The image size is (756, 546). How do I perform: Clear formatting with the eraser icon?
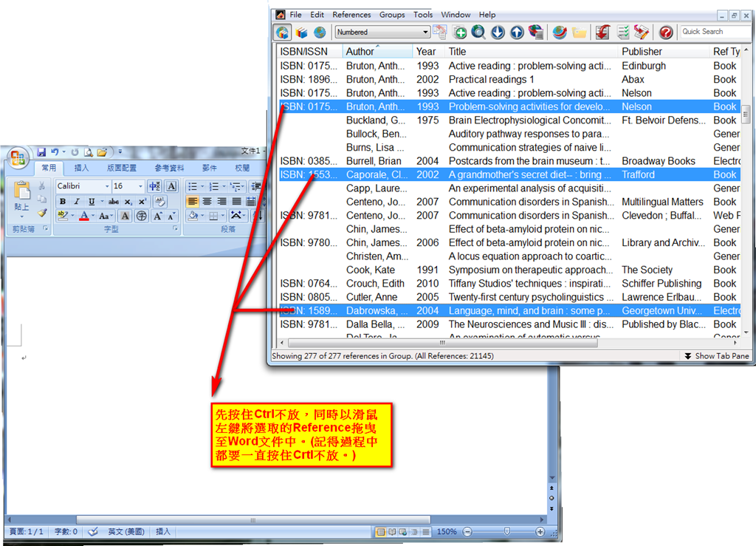(x=159, y=202)
